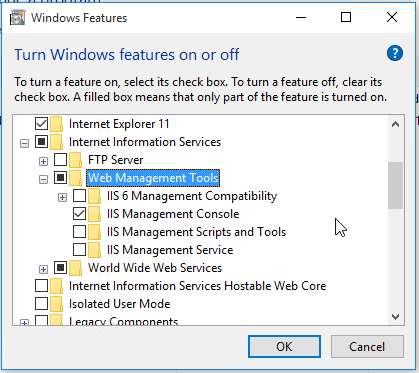Enable the FTP Server checkbox

click(x=60, y=160)
